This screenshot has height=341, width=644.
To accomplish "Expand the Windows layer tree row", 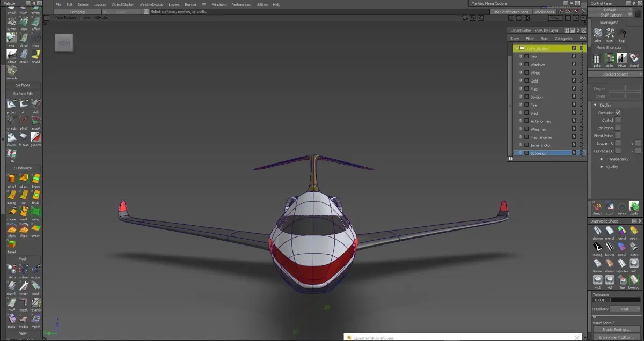I will point(521,65).
